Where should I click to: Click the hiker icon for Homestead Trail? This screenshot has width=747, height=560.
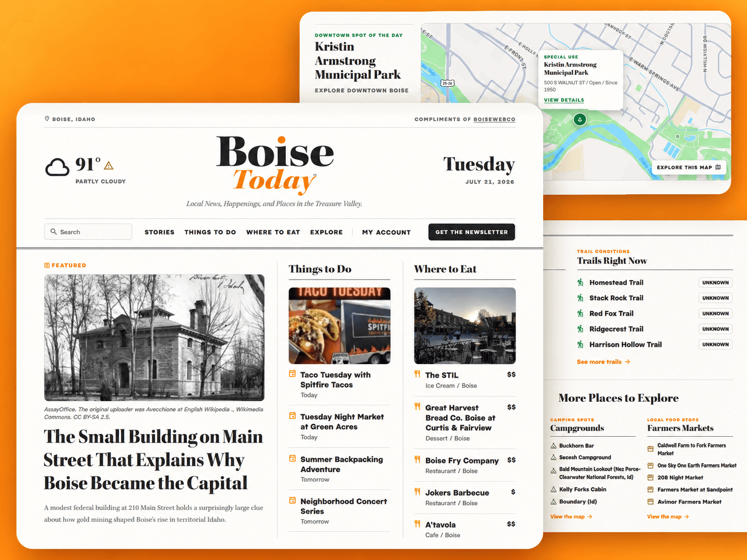[x=580, y=283]
